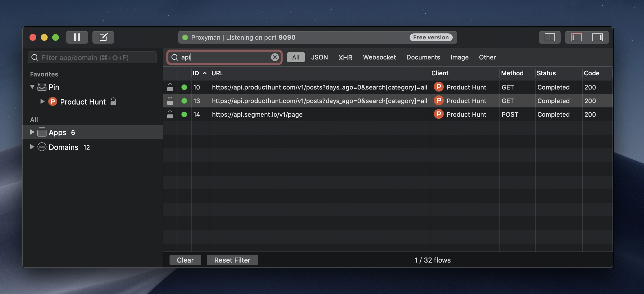Click the POST method cell in row 14
The height and width of the screenshot is (294, 644).
(510, 114)
